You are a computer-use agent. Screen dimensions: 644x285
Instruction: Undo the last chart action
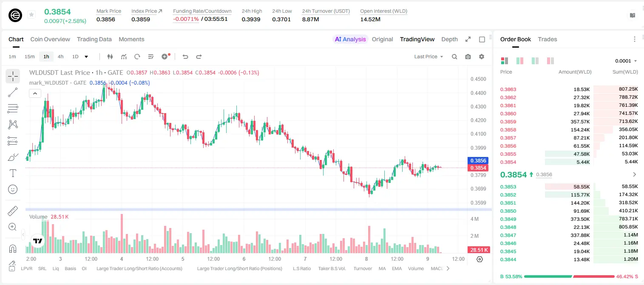tap(185, 57)
